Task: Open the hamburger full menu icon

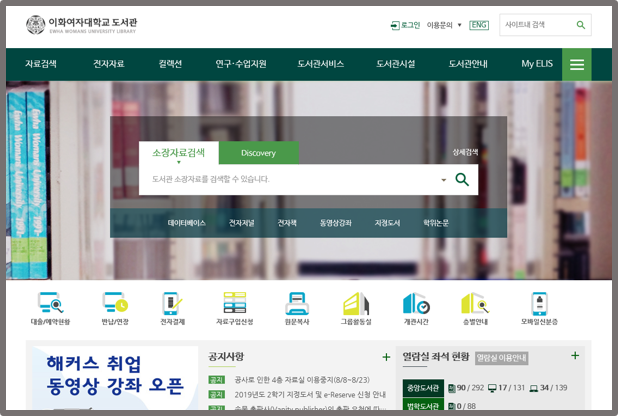Action: click(x=577, y=64)
